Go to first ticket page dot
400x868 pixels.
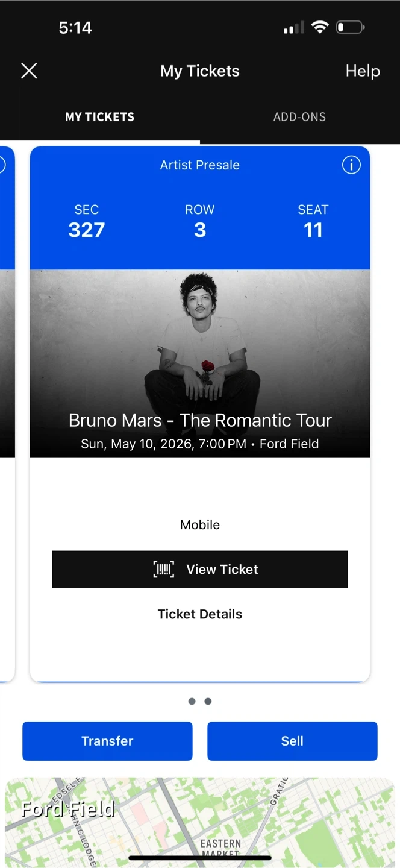point(192,701)
